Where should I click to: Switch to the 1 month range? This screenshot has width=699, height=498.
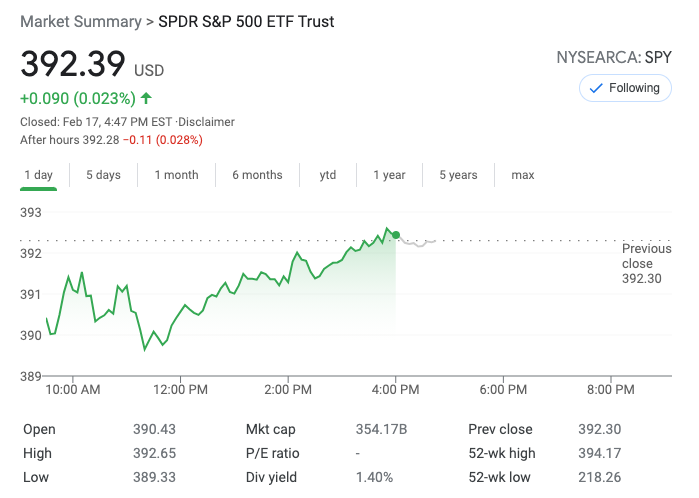coord(176,175)
